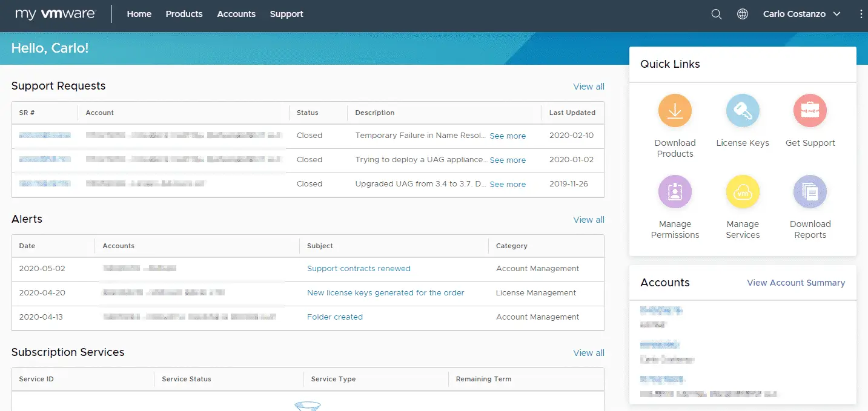Open View Account Summary link
The width and height of the screenshot is (868, 411).
[x=795, y=283]
